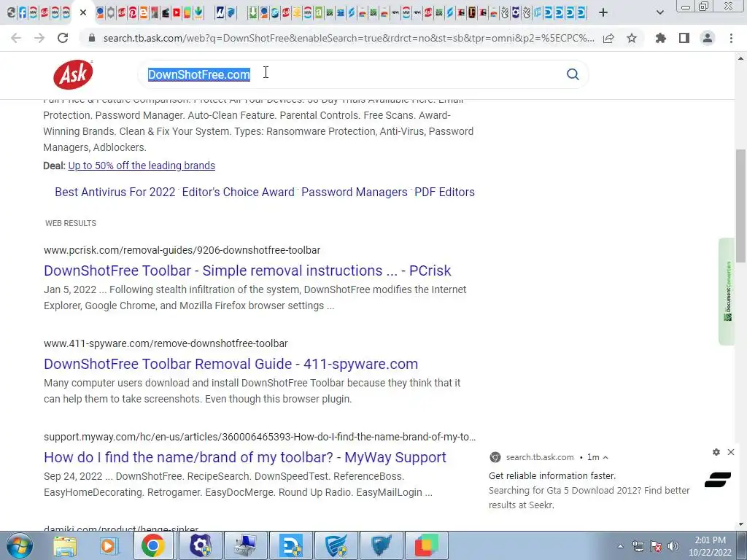Open a new browser tab
Image resolution: width=747 pixels, height=560 pixels.
click(603, 12)
